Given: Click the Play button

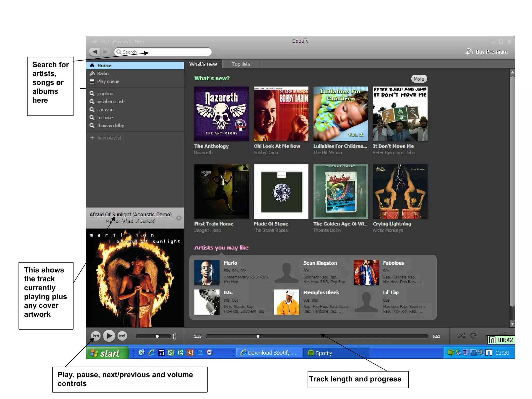Looking at the screenshot, I should pos(109,336).
